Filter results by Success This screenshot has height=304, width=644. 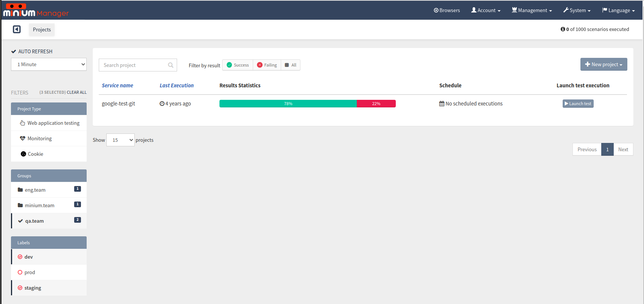(238, 65)
